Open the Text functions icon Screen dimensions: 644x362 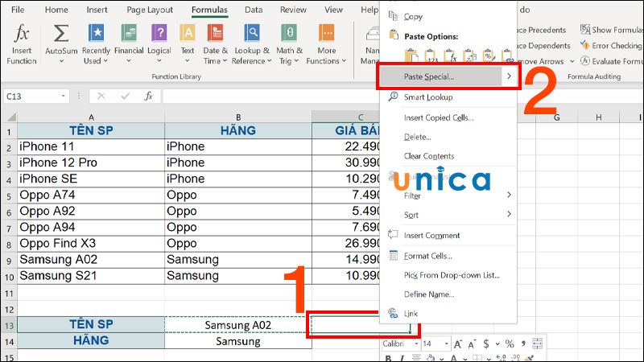tap(188, 33)
